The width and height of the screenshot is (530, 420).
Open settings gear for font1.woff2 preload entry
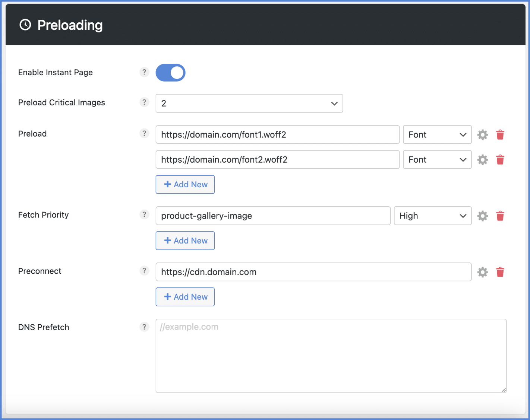point(482,134)
